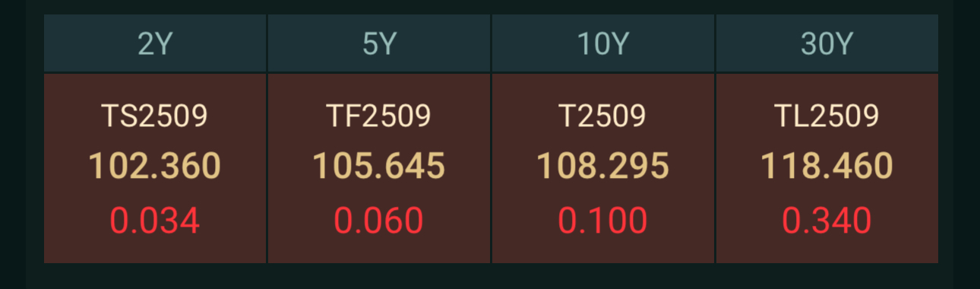Select the 30Y column header
This screenshot has height=289, width=980.
click(x=827, y=44)
